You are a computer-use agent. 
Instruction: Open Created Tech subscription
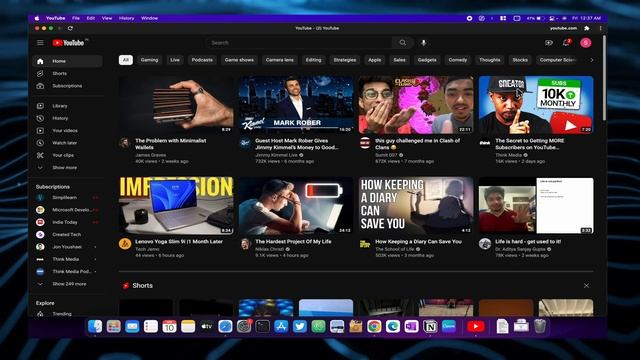pos(67,235)
